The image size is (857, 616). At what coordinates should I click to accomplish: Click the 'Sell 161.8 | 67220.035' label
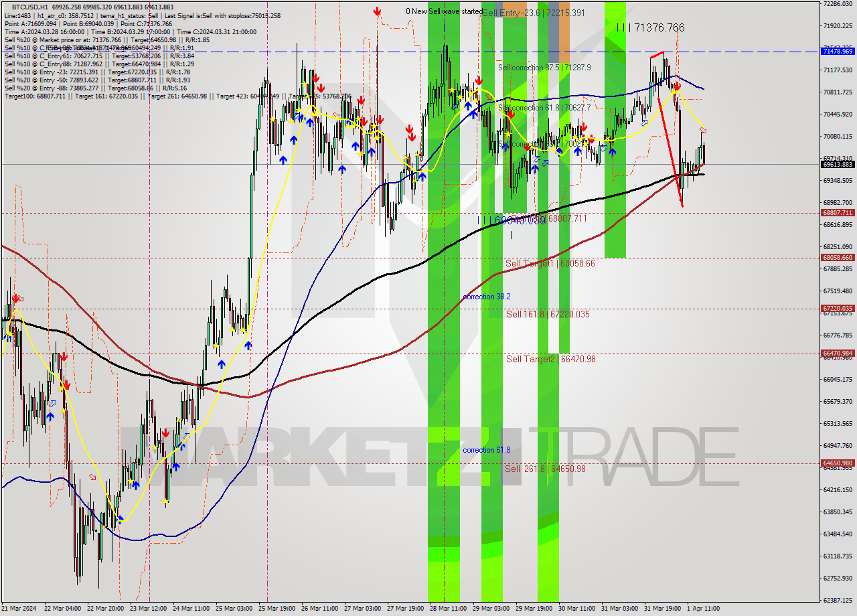[x=548, y=314]
